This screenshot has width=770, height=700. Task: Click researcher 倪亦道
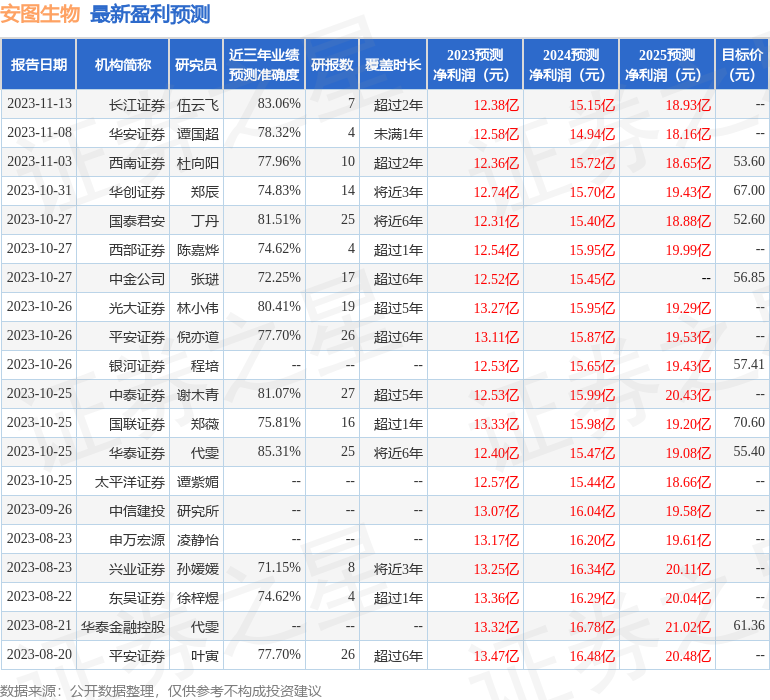click(197, 336)
